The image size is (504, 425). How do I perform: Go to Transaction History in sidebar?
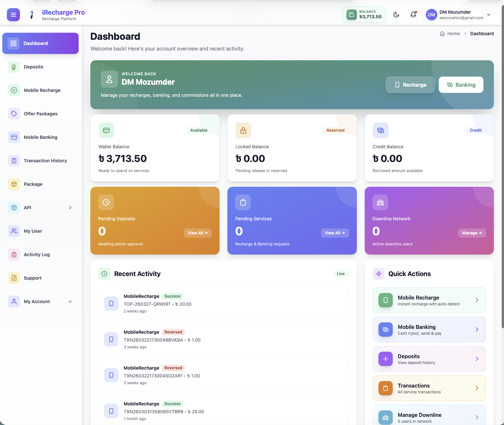[x=45, y=161]
